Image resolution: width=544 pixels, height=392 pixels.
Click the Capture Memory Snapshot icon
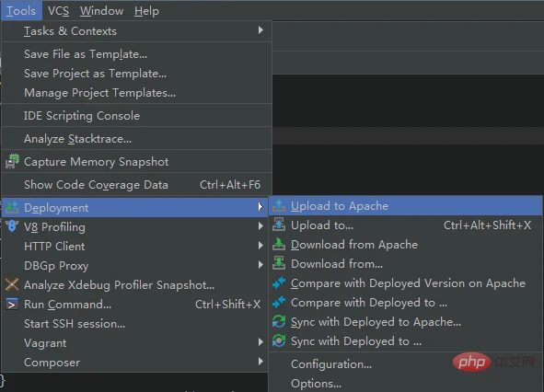12,162
